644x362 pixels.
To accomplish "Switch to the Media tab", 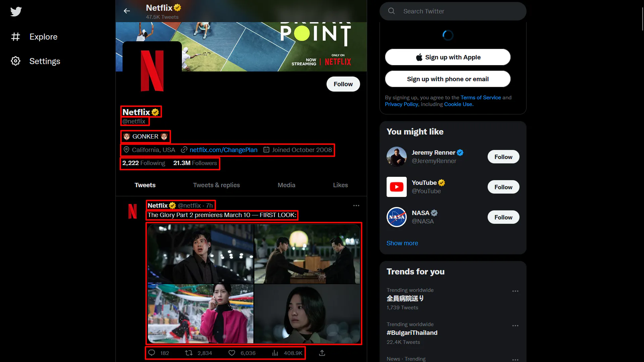I will 286,185.
